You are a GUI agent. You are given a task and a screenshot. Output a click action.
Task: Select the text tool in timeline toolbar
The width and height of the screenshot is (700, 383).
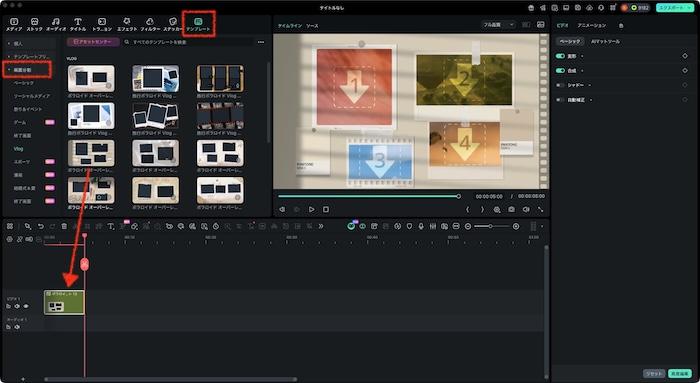tap(111, 226)
